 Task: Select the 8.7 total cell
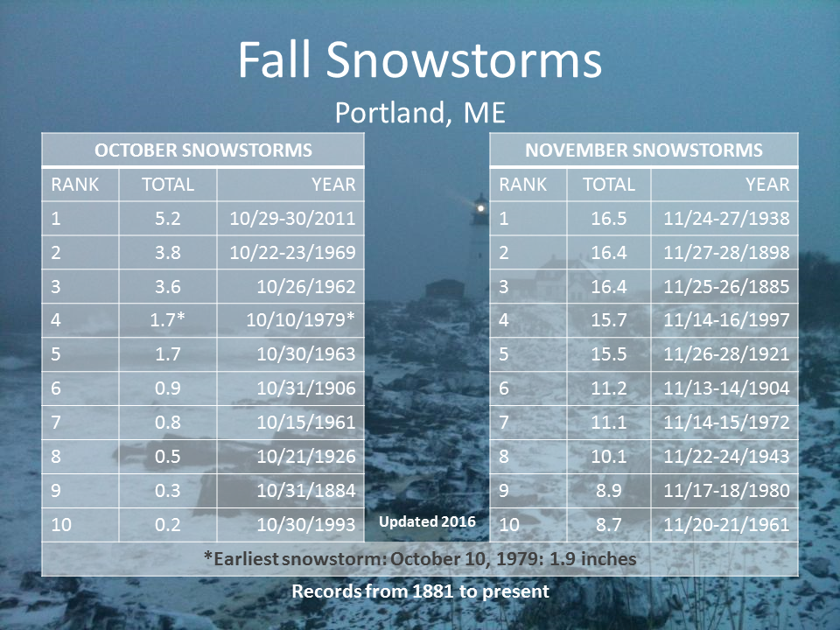point(609,524)
